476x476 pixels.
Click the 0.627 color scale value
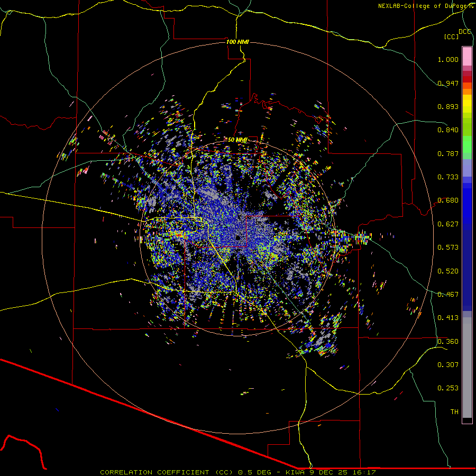(x=448, y=224)
